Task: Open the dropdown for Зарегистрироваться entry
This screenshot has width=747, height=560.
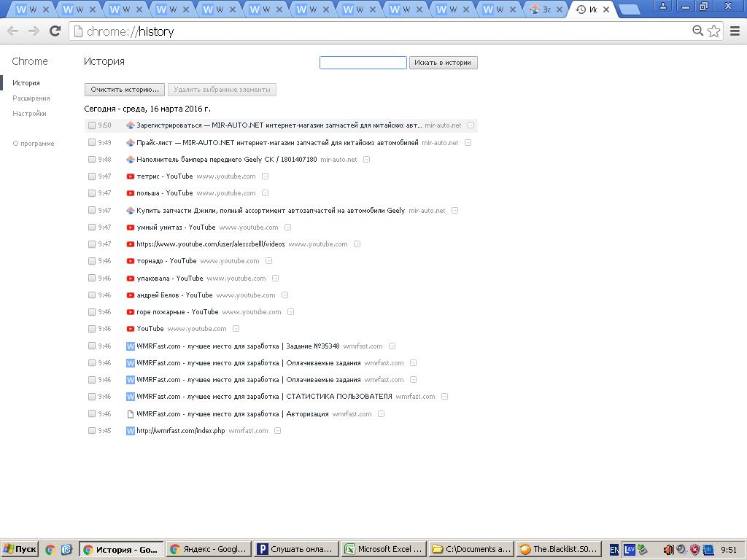Action: pos(471,125)
